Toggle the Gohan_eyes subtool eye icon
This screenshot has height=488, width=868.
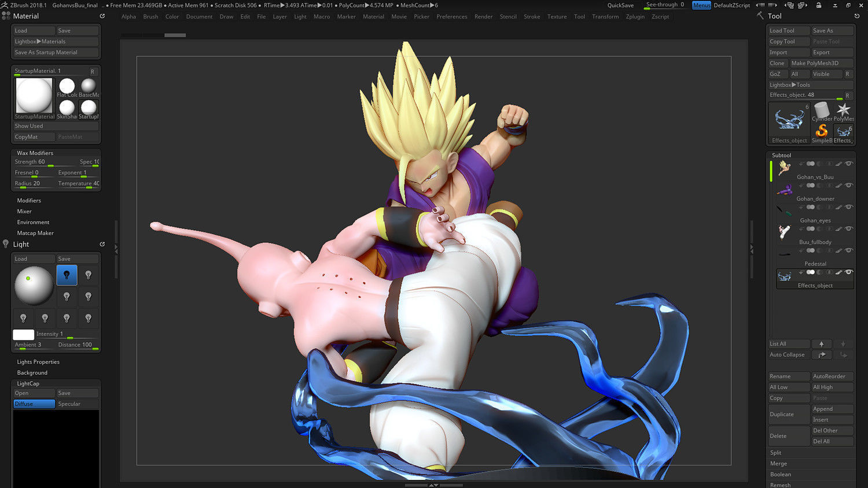[x=849, y=207]
